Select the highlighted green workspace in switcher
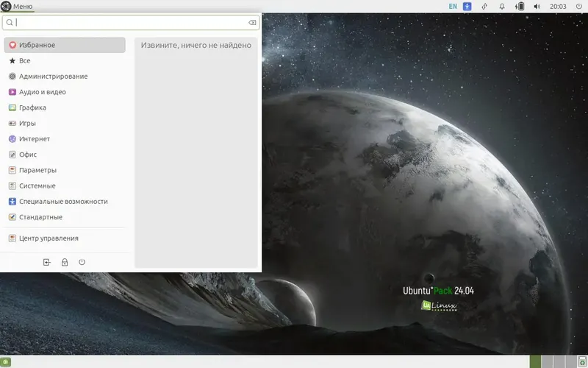Viewport: 588px width, 368px height. coord(535,362)
